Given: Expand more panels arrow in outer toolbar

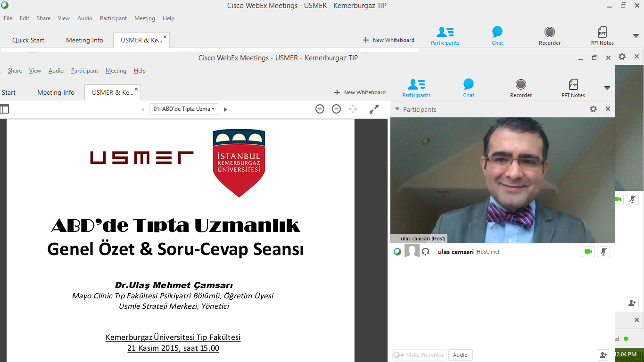Looking at the screenshot, I should pyautogui.click(x=636, y=36).
